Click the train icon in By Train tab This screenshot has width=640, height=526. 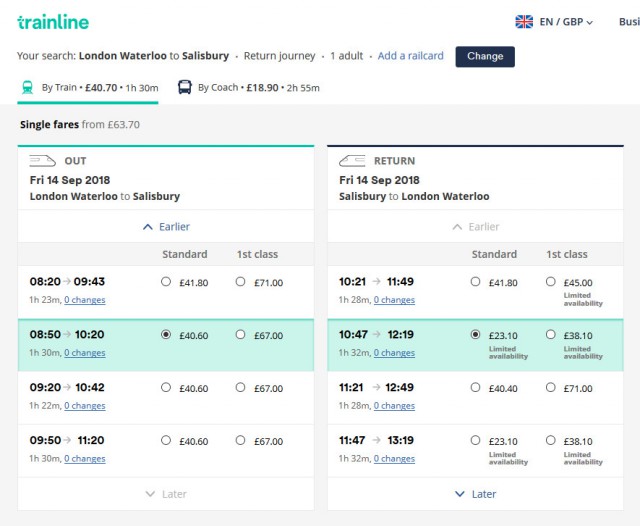[27, 87]
